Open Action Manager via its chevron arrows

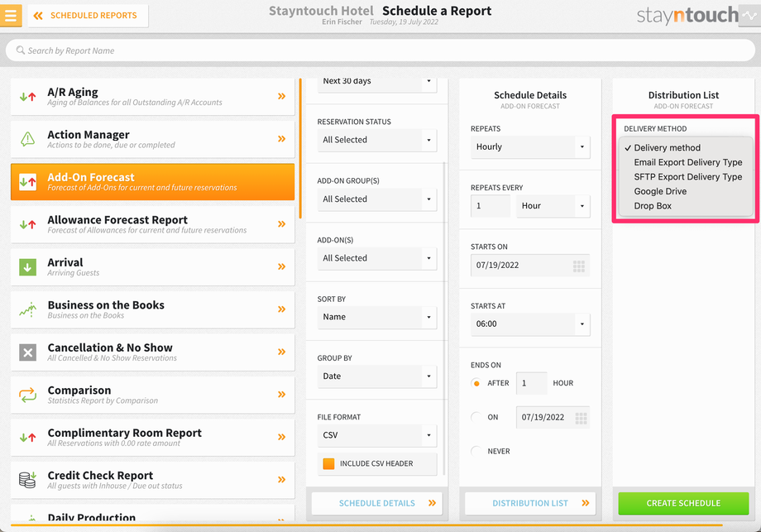point(281,139)
